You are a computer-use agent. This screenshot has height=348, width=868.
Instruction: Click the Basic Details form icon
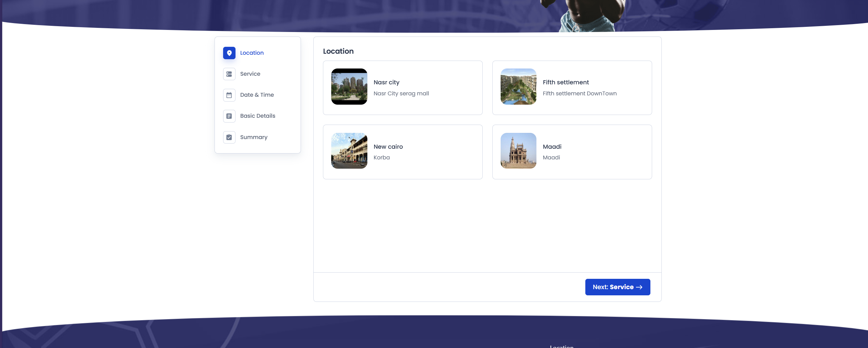coord(229,116)
